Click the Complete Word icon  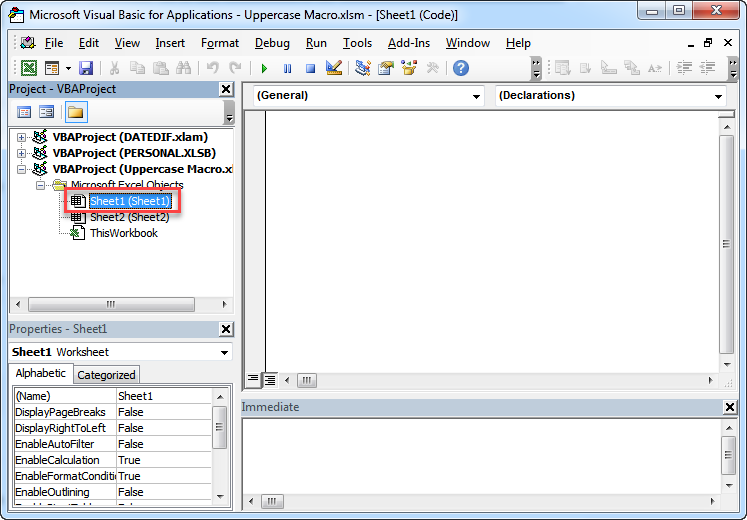pos(655,68)
